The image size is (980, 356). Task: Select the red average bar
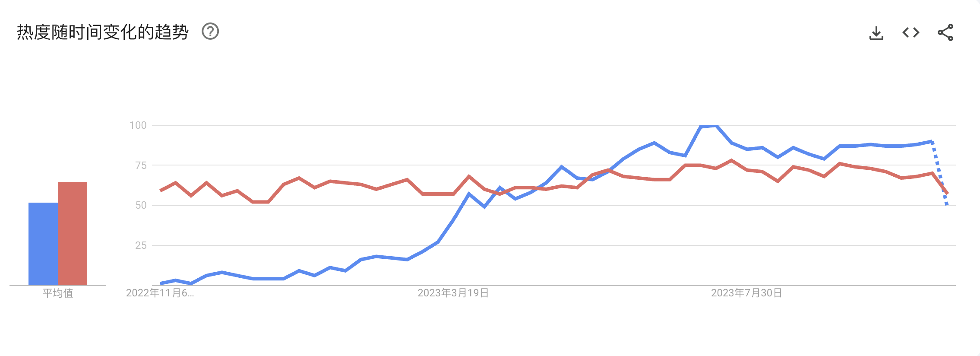point(73,233)
